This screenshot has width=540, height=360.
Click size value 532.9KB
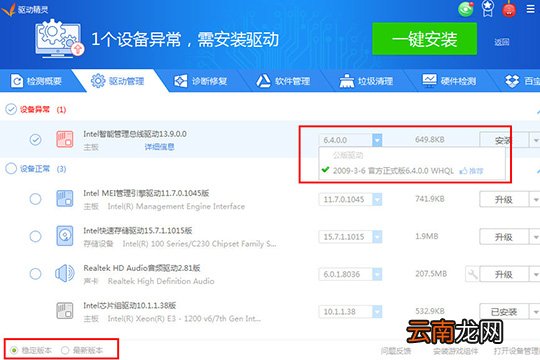(x=429, y=311)
